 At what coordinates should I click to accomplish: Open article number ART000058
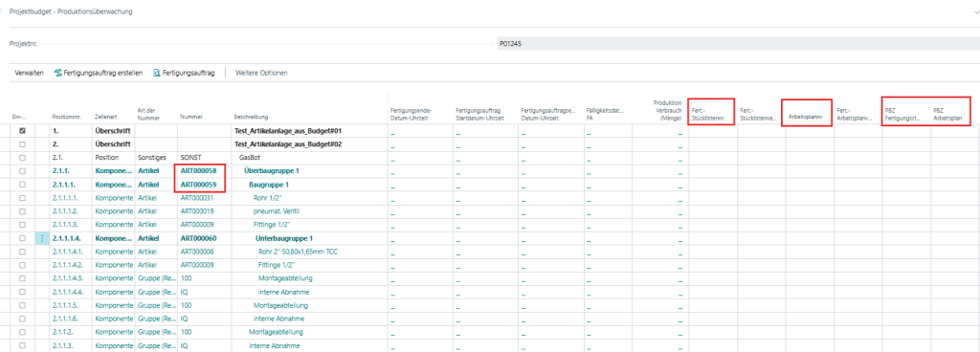(199, 171)
